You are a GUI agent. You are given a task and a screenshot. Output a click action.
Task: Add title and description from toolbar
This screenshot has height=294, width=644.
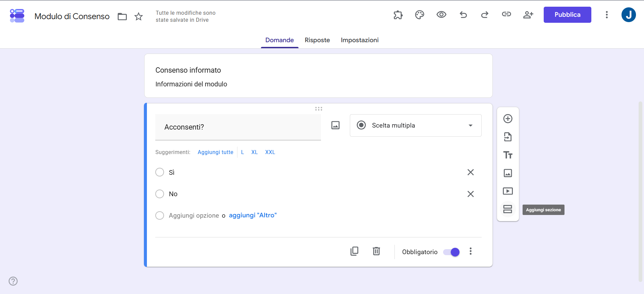tap(508, 155)
